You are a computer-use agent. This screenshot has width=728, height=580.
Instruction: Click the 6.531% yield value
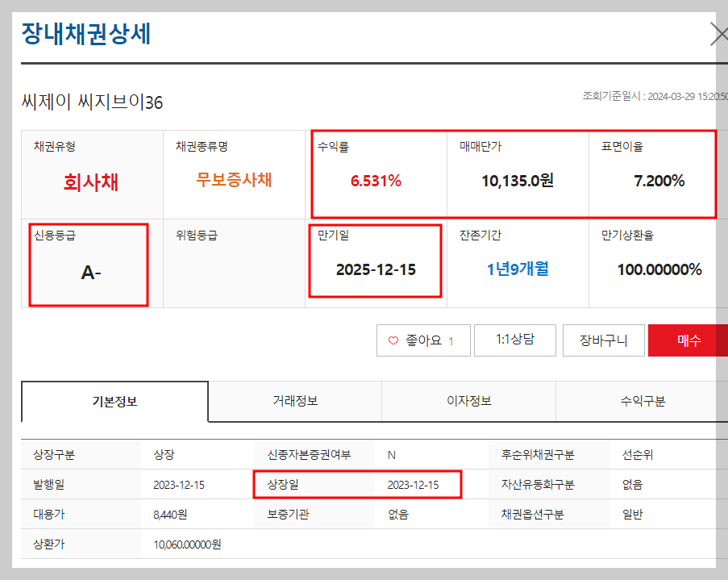pyautogui.click(x=376, y=181)
